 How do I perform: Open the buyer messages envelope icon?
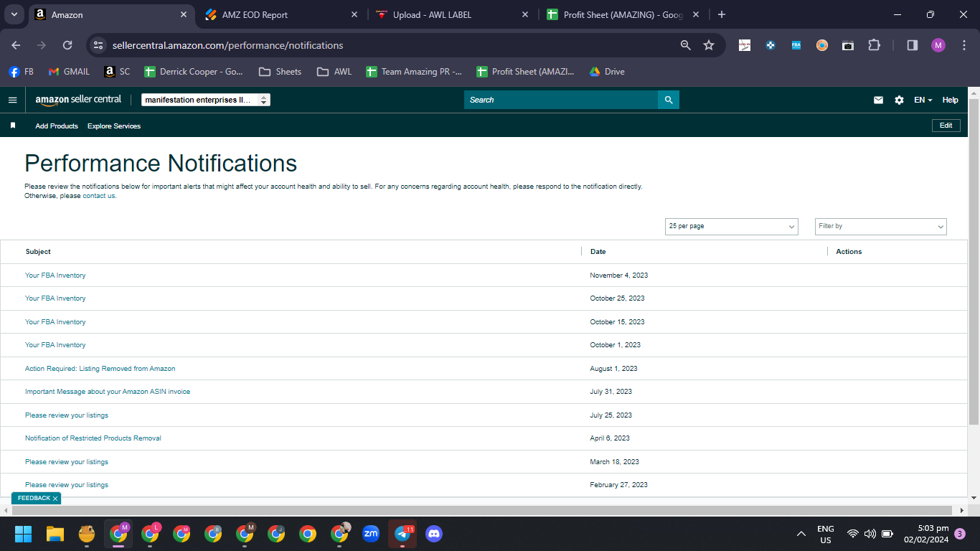(x=878, y=100)
